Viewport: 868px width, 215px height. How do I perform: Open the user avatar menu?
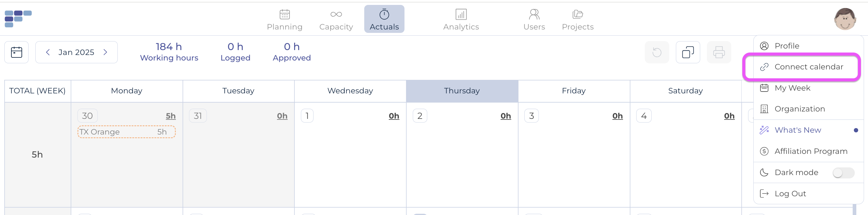pyautogui.click(x=844, y=19)
